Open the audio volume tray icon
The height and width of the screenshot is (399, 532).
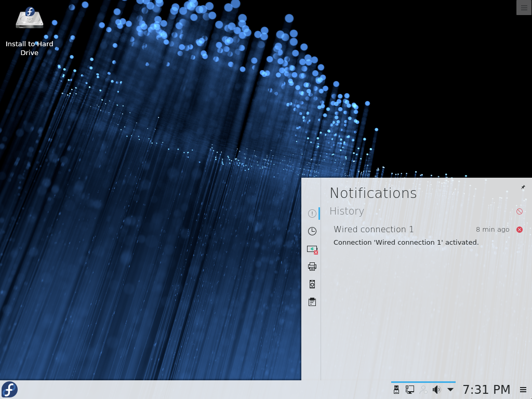[436, 390]
